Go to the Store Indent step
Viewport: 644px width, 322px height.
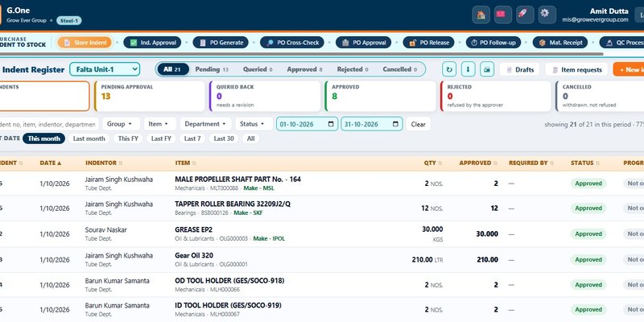pos(85,43)
